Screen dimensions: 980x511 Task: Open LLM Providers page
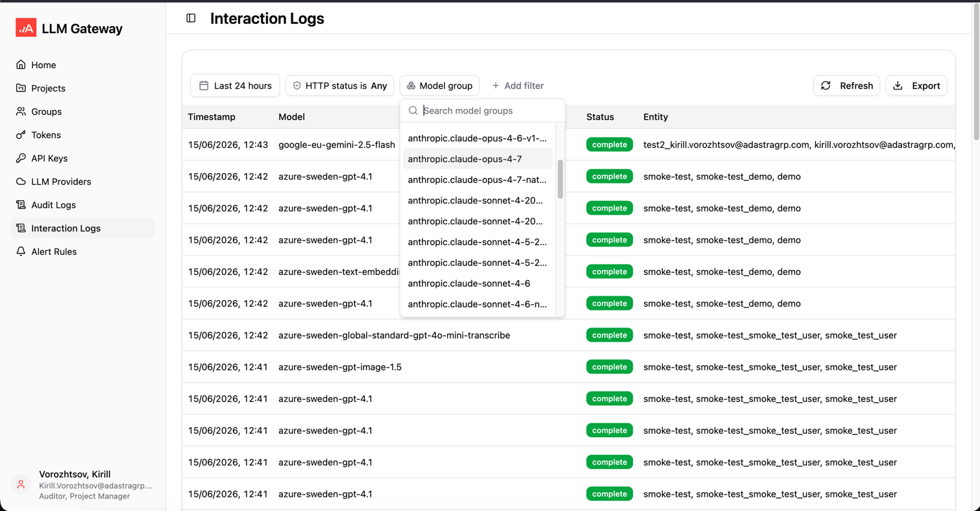(x=61, y=182)
